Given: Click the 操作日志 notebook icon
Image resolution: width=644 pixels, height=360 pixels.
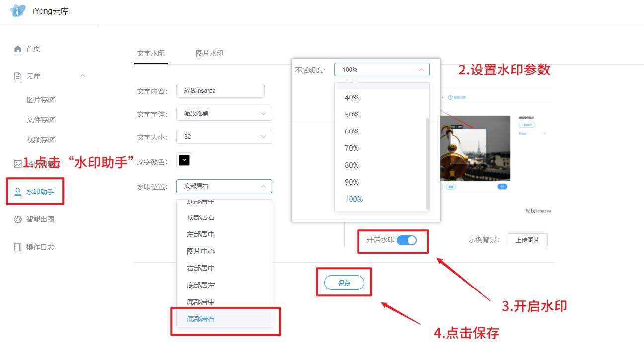Looking at the screenshot, I should (18, 247).
